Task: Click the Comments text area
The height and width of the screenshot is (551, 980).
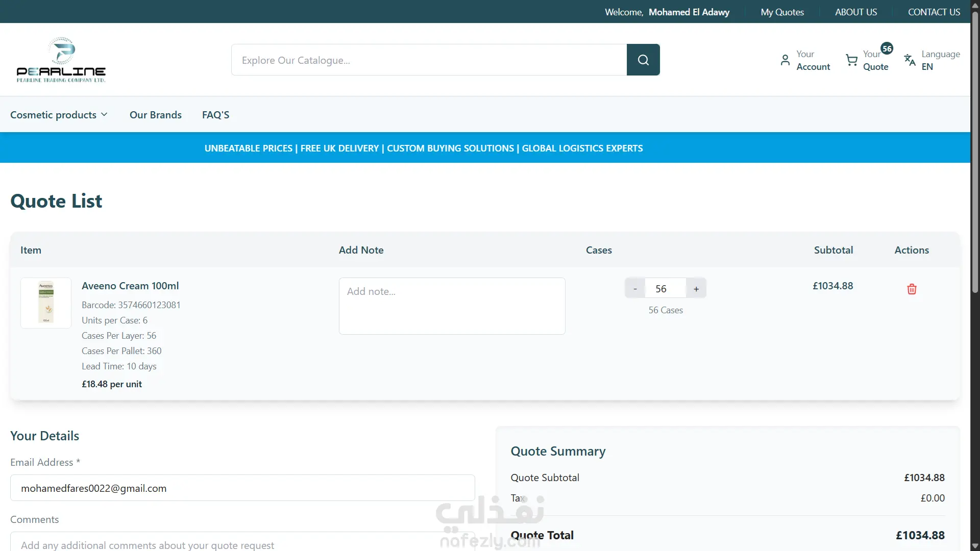Action: (x=242, y=541)
